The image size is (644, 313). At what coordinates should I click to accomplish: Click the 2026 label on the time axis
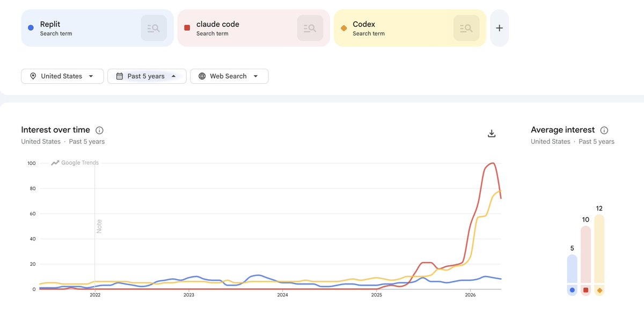470,295
